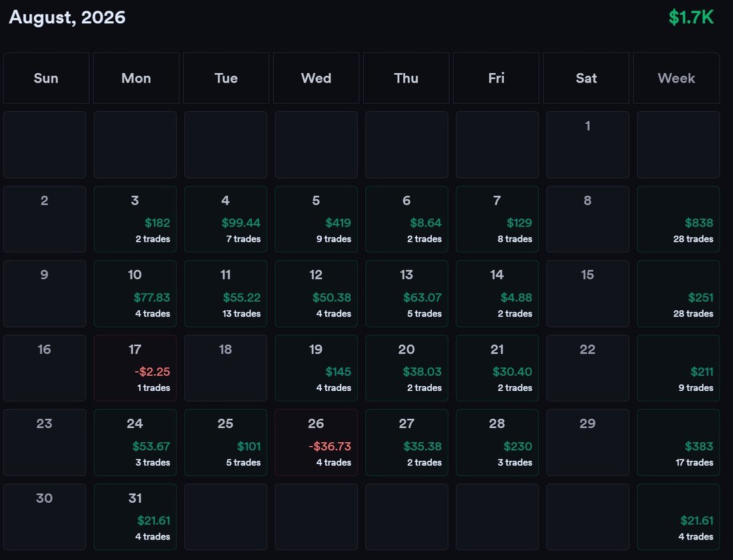Open the August 21 cell showing $30.40
This screenshot has height=560, width=733.
(497, 368)
